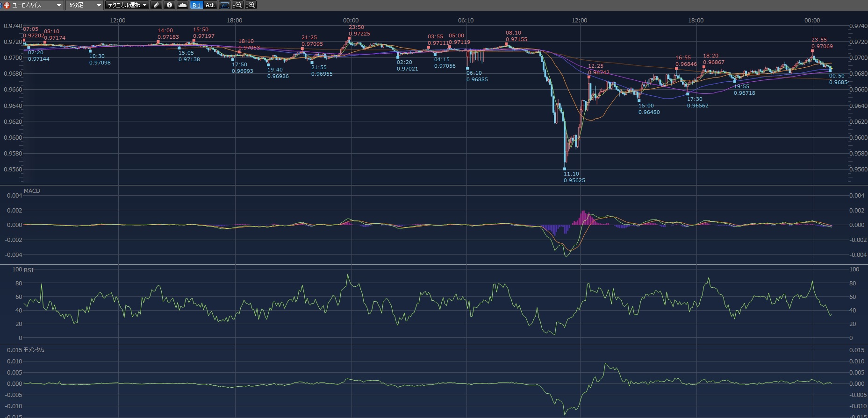Click the 23:50 high marker at 0.97225
Viewport: 868px width, 418px height.
point(349,38)
